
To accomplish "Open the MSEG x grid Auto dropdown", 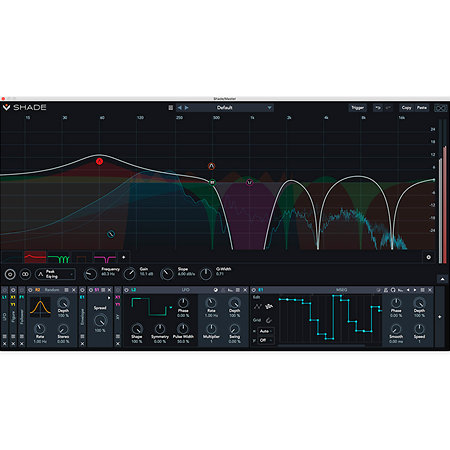I will (266, 331).
